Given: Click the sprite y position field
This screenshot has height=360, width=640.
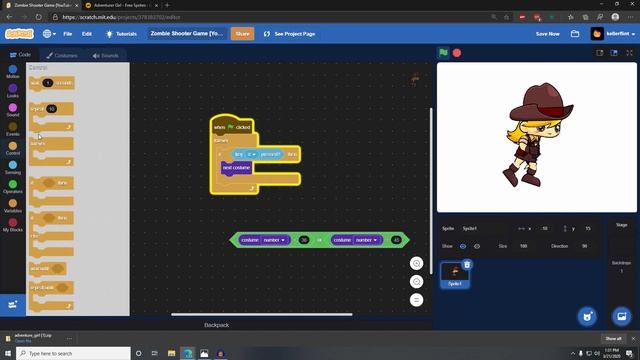Looking at the screenshot, I should (588, 228).
